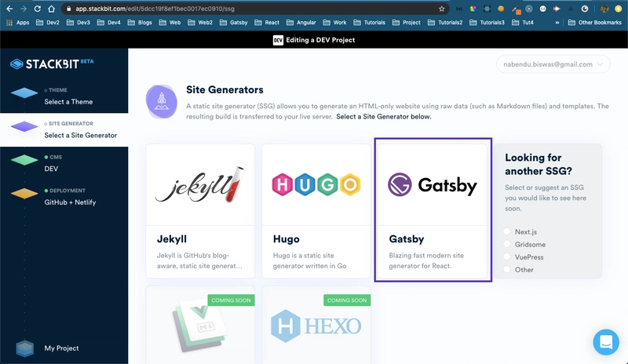Image resolution: width=628 pixels, height=364 pixels.
Task: Select the Next.js radio button
Action: (507, 231)
